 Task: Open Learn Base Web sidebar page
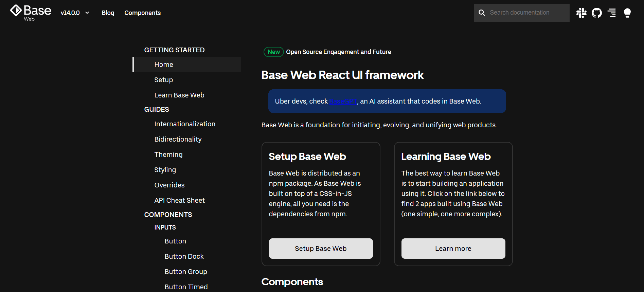pyautogui.click(x=179, y=95)
